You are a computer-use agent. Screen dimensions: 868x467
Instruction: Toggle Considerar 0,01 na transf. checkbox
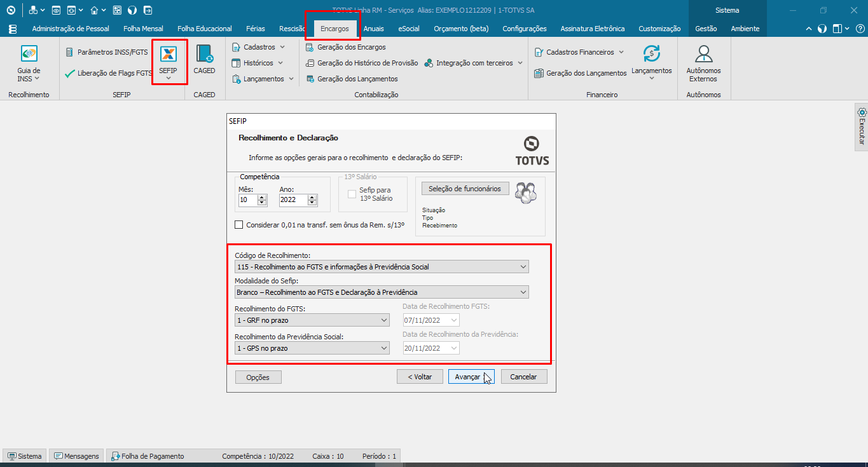pos(239,224)
